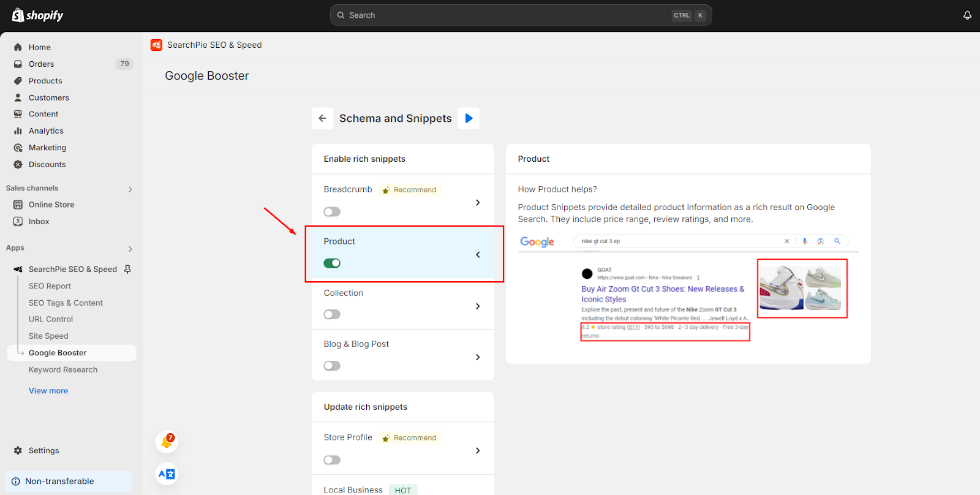Open the Analytics page
The width and height of the screenshot is (980, 495).
coord(46,130)
